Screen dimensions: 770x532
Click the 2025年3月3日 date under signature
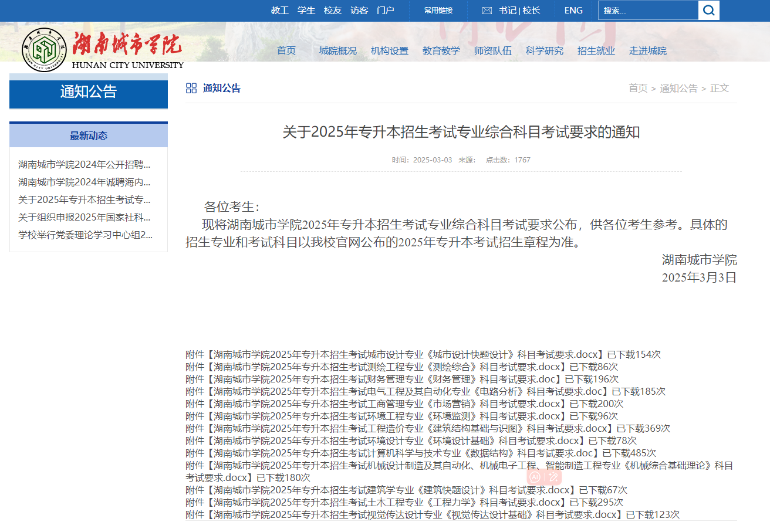click(700, 277)
